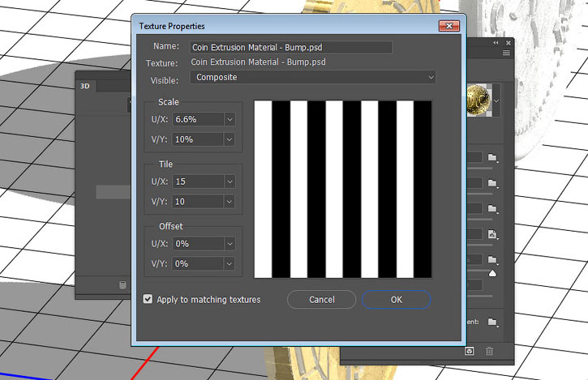
Task: Toggle Apply to matching textures checkbox
Action: [148, 299]
